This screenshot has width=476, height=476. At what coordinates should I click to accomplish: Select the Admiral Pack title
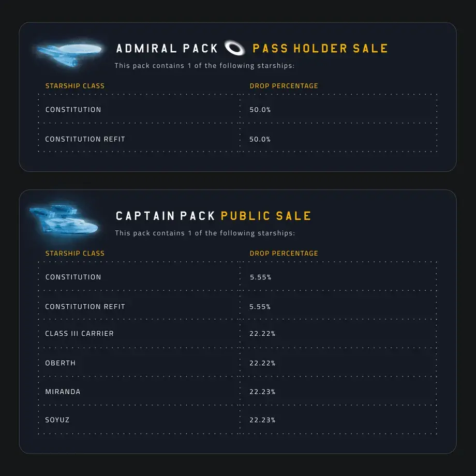(x=167, y=49)
